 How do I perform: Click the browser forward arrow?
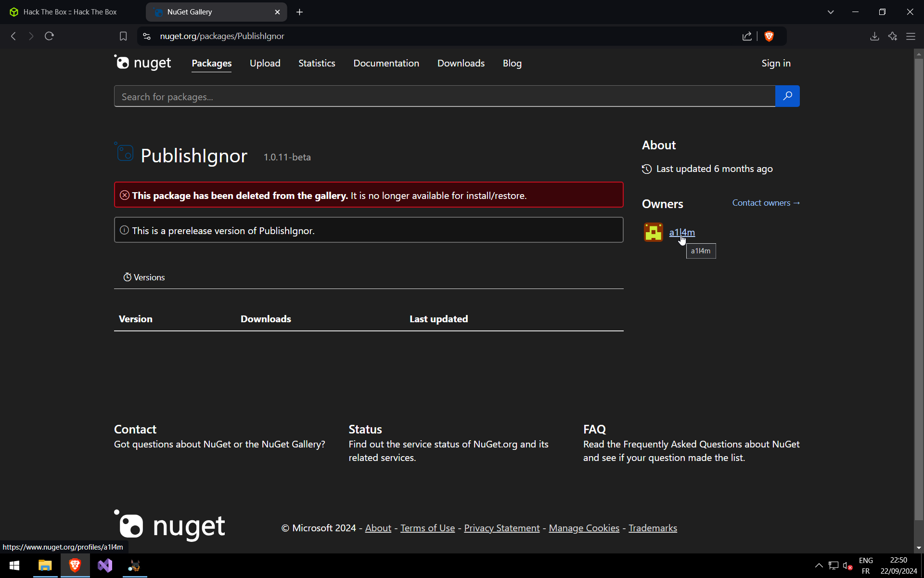point(31,36)
